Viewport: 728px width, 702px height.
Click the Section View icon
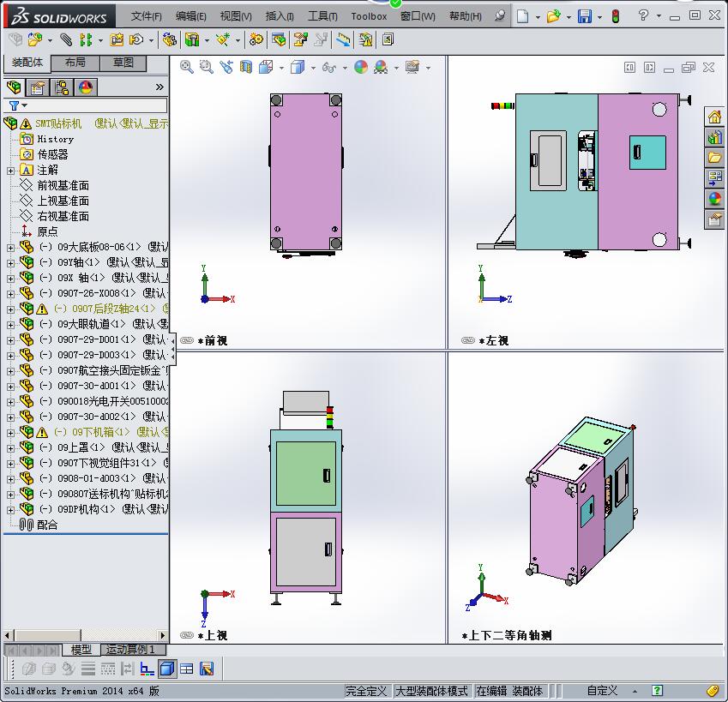coord(246,67)
